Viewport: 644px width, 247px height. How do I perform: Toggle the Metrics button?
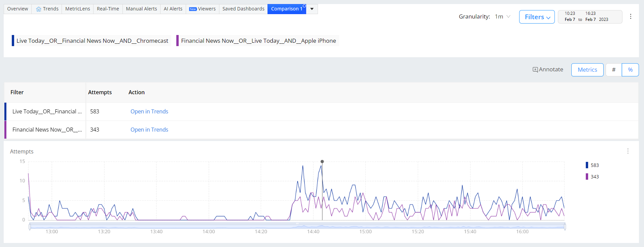[587, 70]
